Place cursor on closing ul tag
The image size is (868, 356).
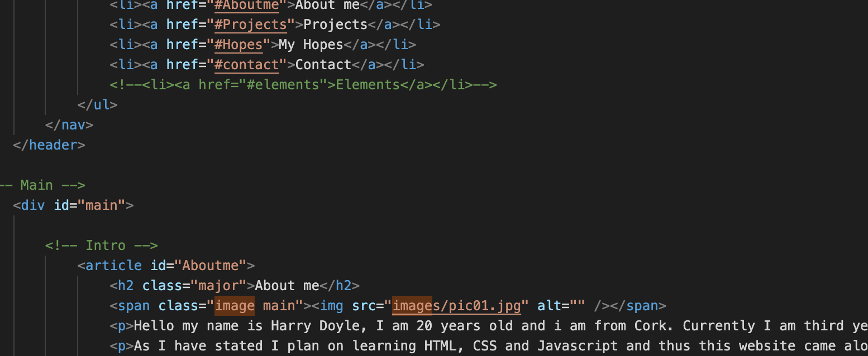pyautogui.click(x=98, y=105)
